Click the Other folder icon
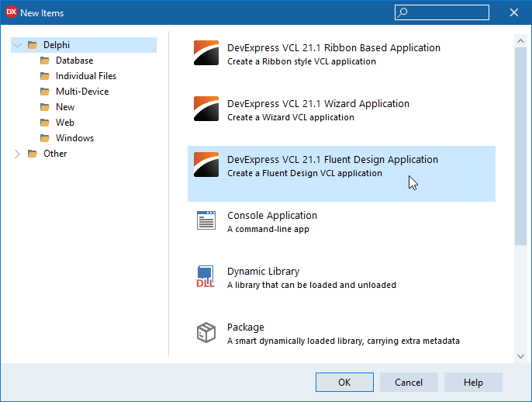Screen dimensions: 532x402 pos(33,154)
